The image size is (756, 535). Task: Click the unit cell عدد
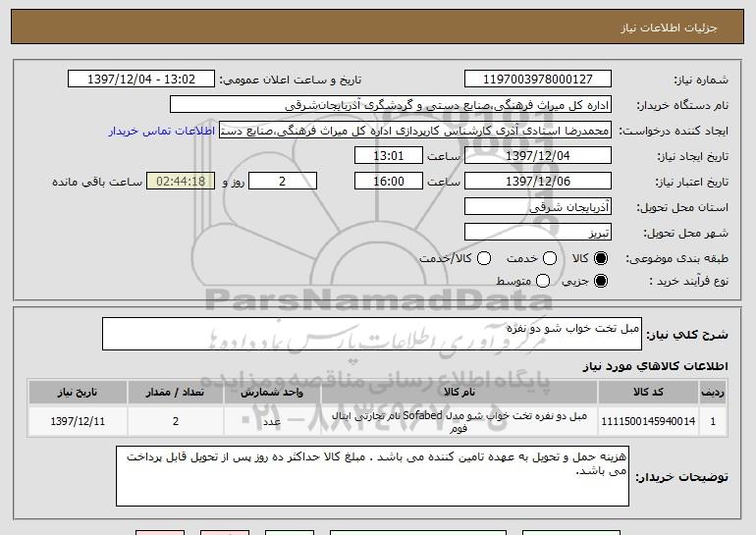(x=272, y=421)
